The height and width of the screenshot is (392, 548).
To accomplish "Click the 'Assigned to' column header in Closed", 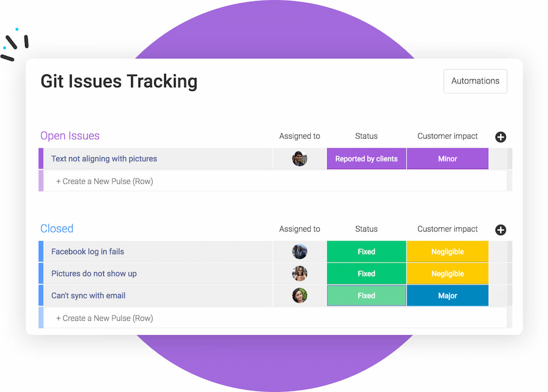I will [x=299, y=228].
